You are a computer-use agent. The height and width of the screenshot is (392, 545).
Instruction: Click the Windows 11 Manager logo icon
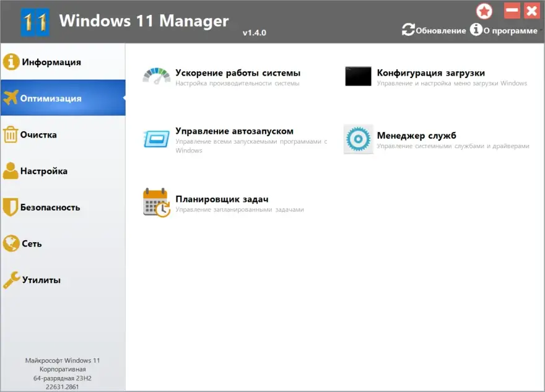35,22
